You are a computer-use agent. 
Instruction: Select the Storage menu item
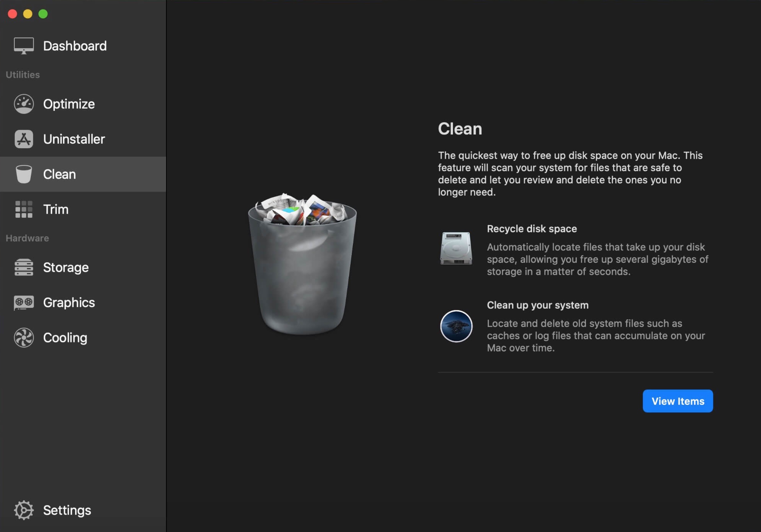66,267
